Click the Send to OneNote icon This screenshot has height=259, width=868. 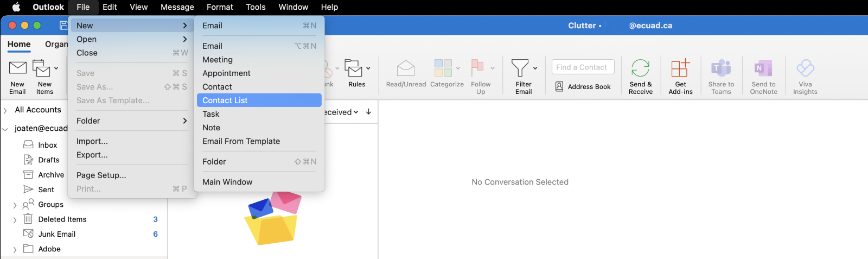pos(763,68)
